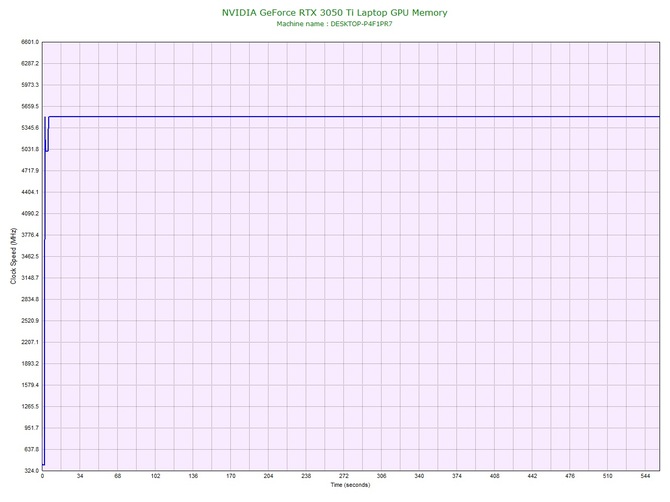Click the y-axis value 324.0

31,470
